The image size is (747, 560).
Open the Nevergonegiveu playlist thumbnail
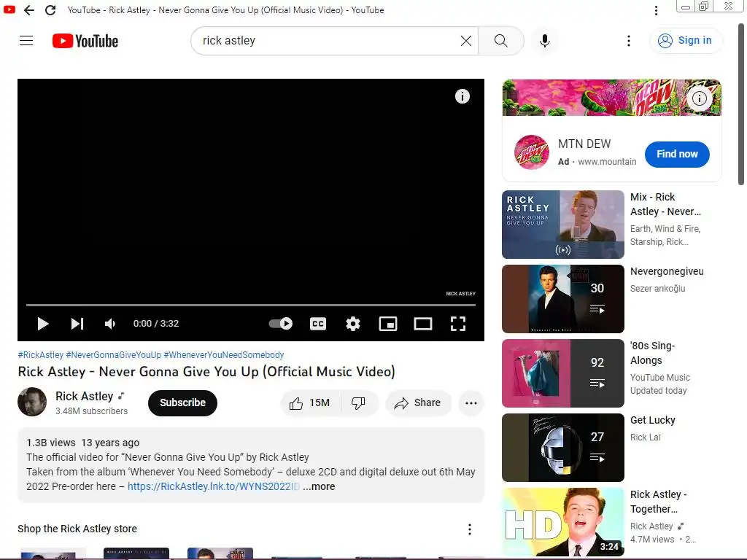(562, 298)
